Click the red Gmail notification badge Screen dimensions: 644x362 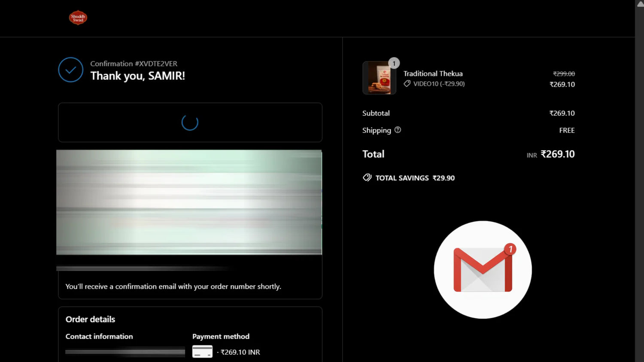(x=510, y=249)
